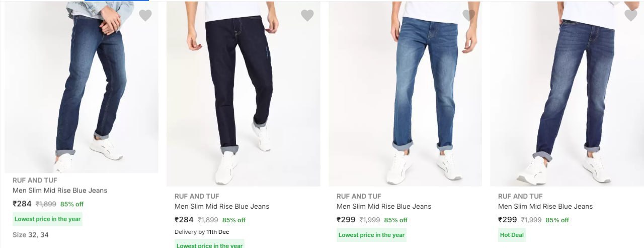Click the Hot Deal badge
644x248 pixels.
[x=512, y=235]
